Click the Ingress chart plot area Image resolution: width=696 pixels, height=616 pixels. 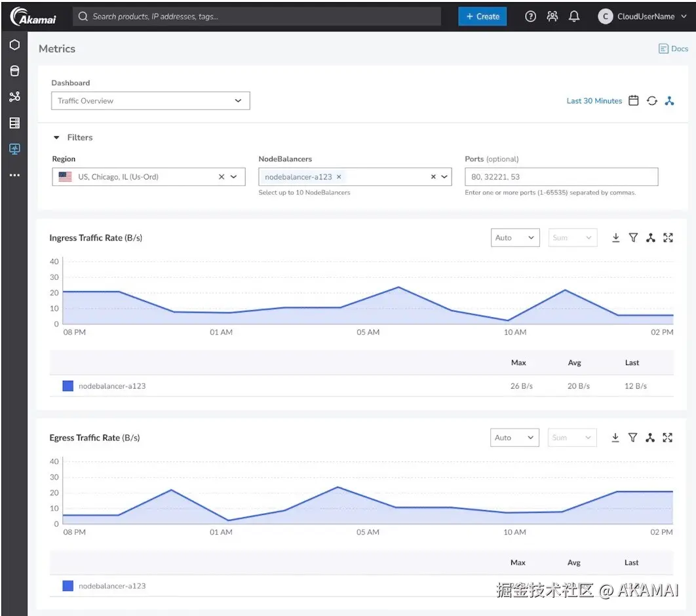368,291
